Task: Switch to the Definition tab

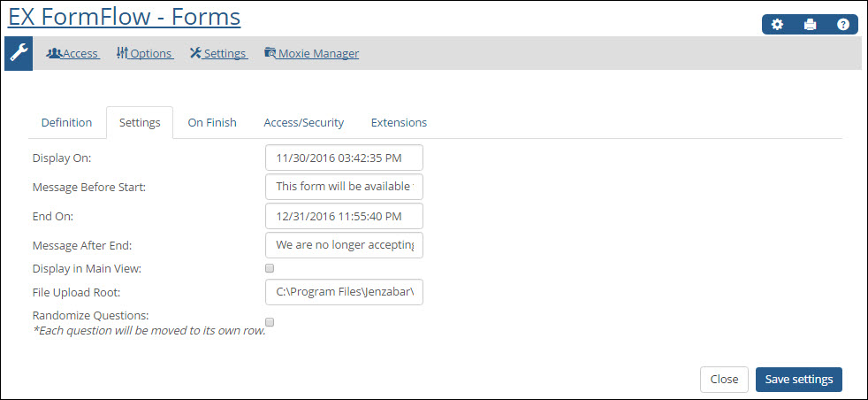Action: click(66, 122)
